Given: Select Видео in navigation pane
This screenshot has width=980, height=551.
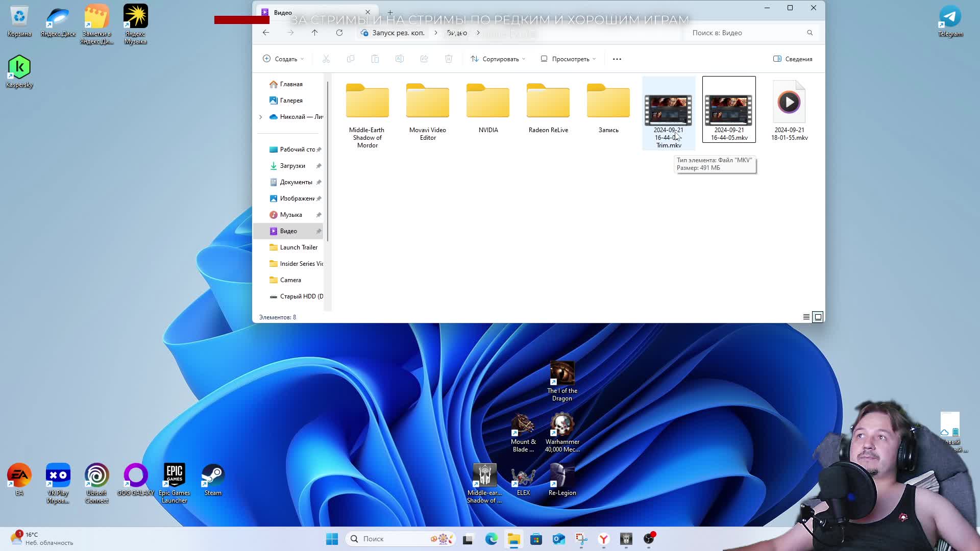Looking at the screenshot, I should pos(289,231).
